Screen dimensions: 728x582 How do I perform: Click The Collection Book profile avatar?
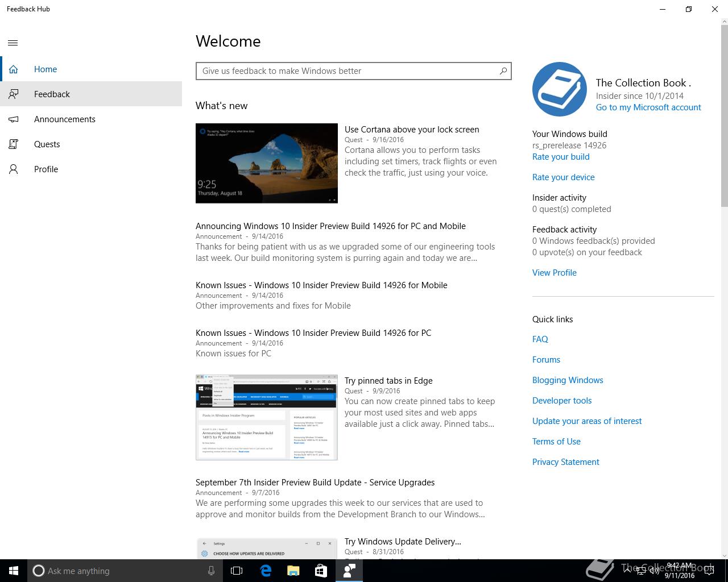[x=560, y=89]
